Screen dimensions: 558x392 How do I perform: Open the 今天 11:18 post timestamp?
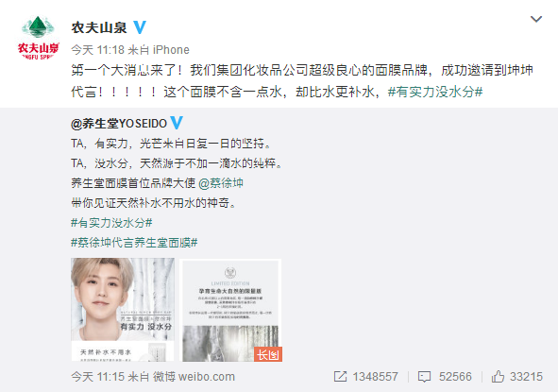point(97,50)
